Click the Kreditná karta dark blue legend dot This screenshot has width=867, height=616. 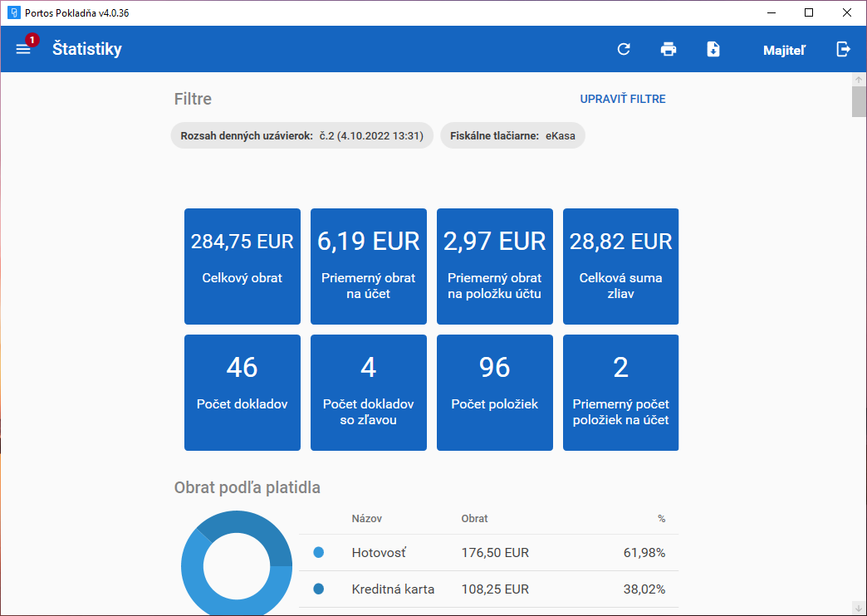(319, 589)
